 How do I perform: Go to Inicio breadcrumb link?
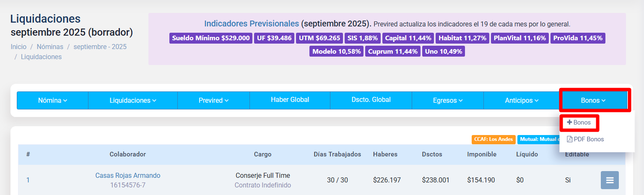[18, 47]
